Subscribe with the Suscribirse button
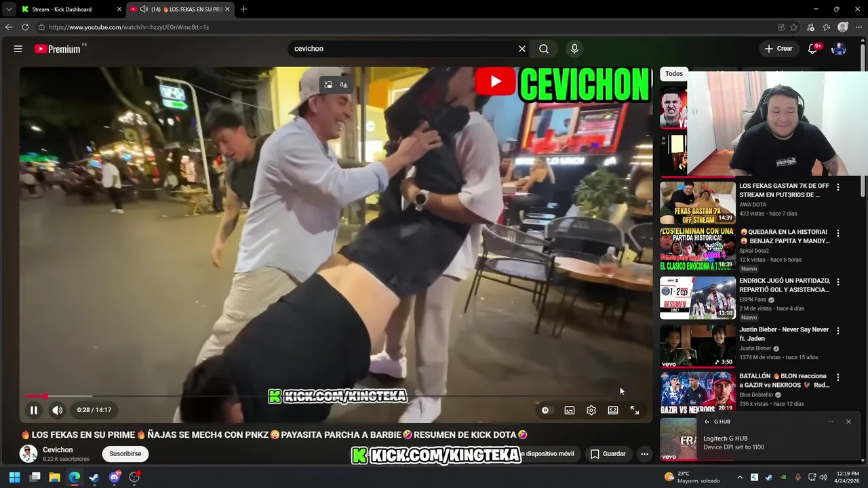Image resolution: width=868 pixels, height=488 pixels. [125, 454]
